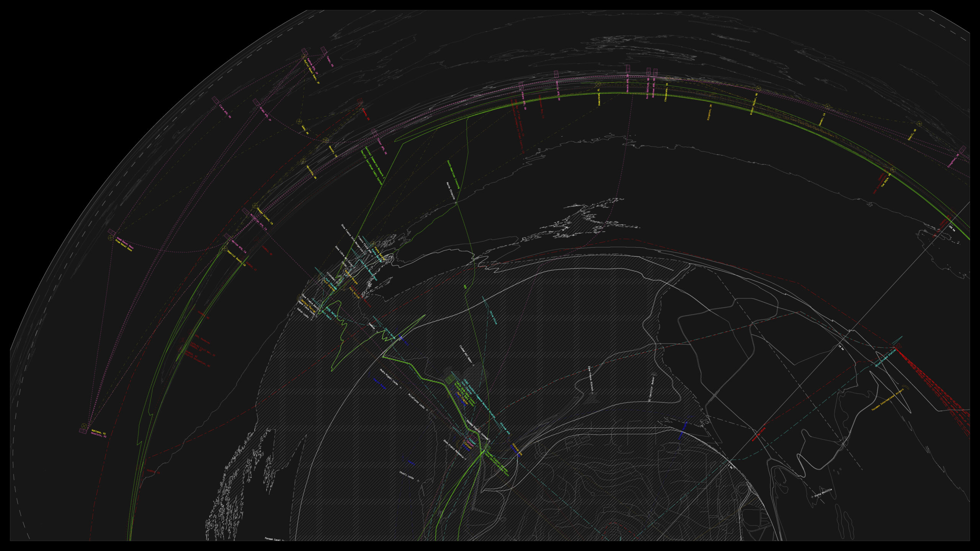The image size is (980, 551).
Task: Click the Edzell, UK circle marker
Action: [x=919, y=124]
